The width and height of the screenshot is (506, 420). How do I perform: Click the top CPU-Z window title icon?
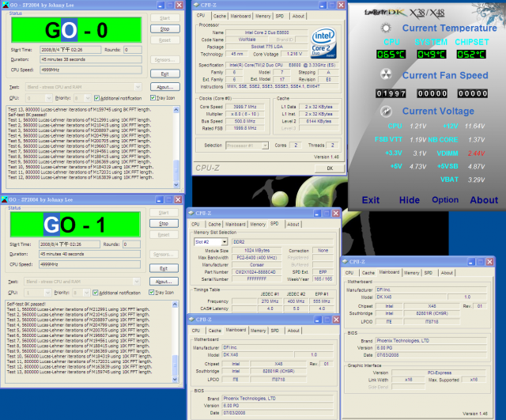click(197, 5)
